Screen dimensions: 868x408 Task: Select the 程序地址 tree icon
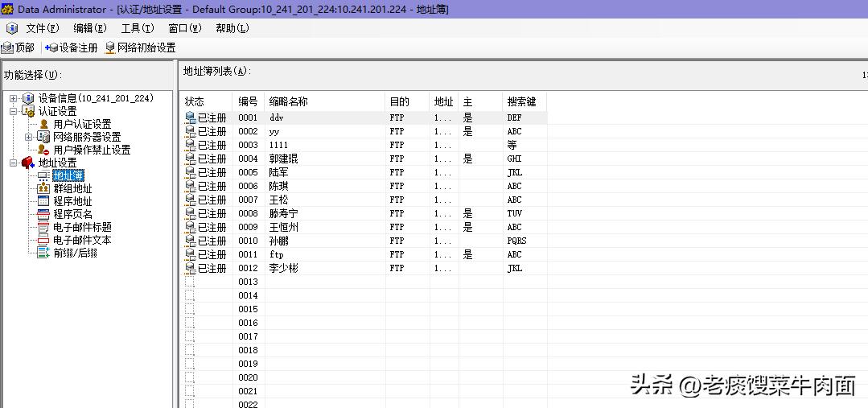(x=43, y=201)
